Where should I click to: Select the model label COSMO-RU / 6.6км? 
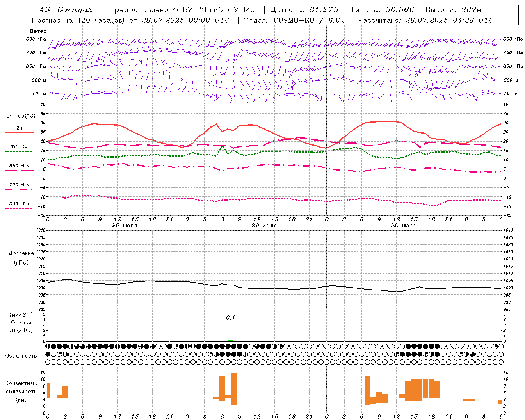(x=311, y=20)
